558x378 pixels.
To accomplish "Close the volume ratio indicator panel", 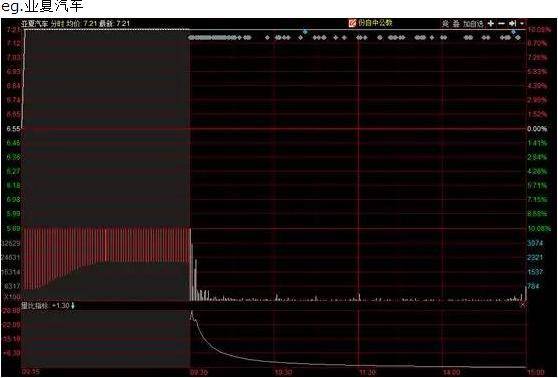I will 523,305.
